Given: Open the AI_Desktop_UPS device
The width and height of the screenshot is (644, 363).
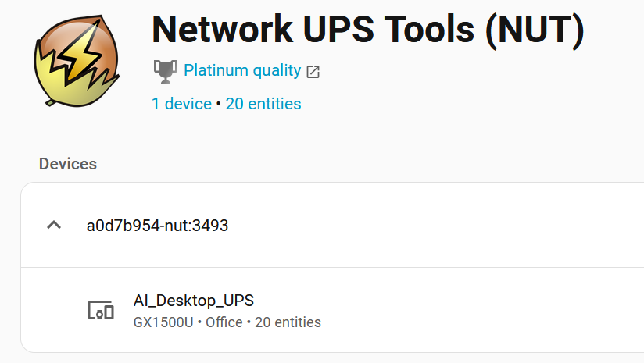Looking at the screenshot, I should pos(194,301).
